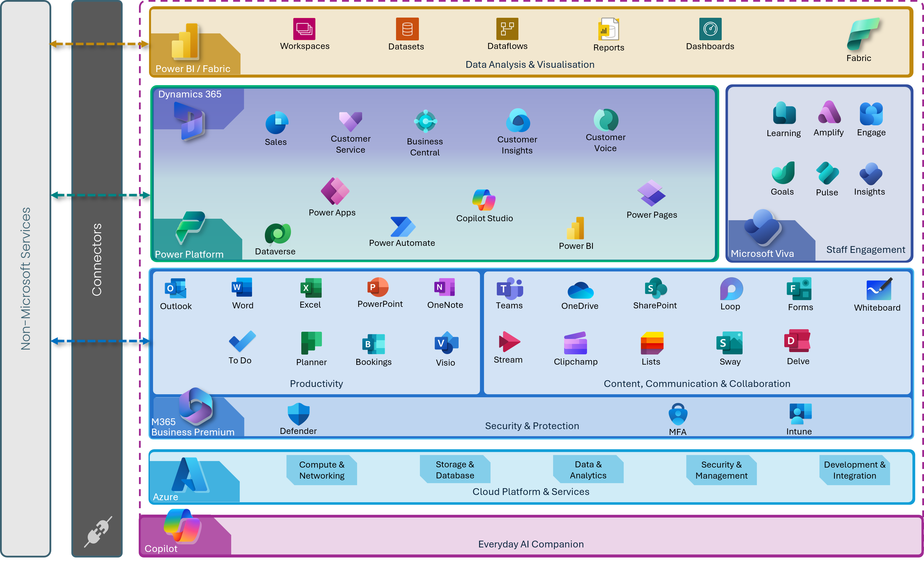Click the To Do checkmark icon
The width and height of the screenshot is (924, 561).
pyautogui.click(x=242, y=341)
